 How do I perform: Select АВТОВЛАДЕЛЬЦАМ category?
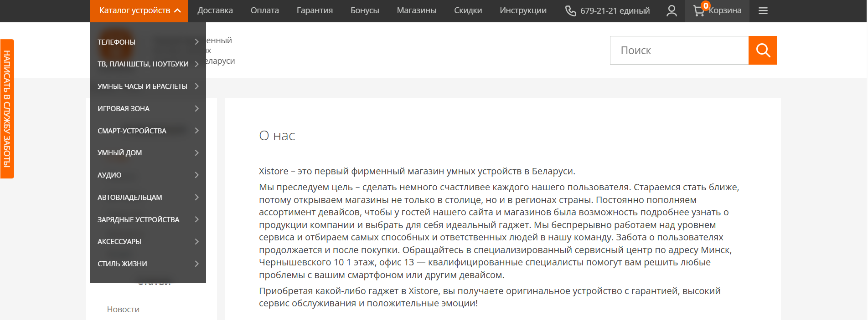click(x=129, y=197)
